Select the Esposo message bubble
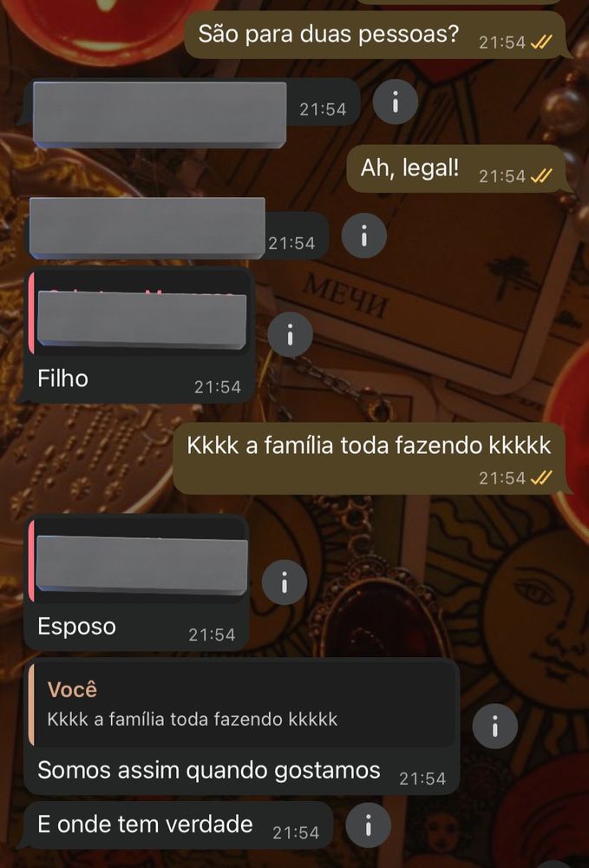The image size is (589, 868). [x=135, y=583]
